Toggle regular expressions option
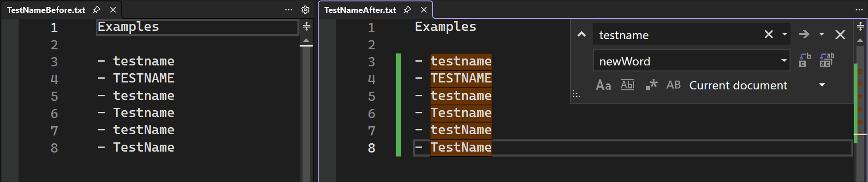 coord(651,85)
